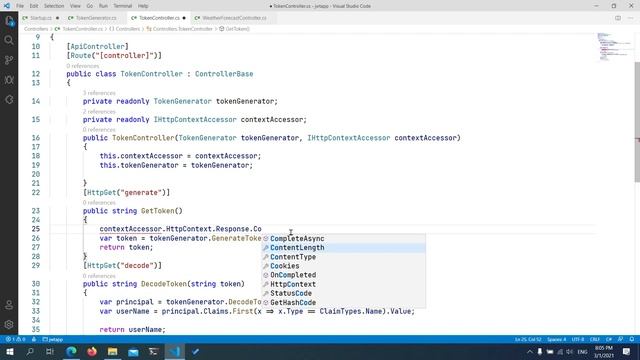Choose ContentLength from the suggestion list

click(x=343, y=248)
